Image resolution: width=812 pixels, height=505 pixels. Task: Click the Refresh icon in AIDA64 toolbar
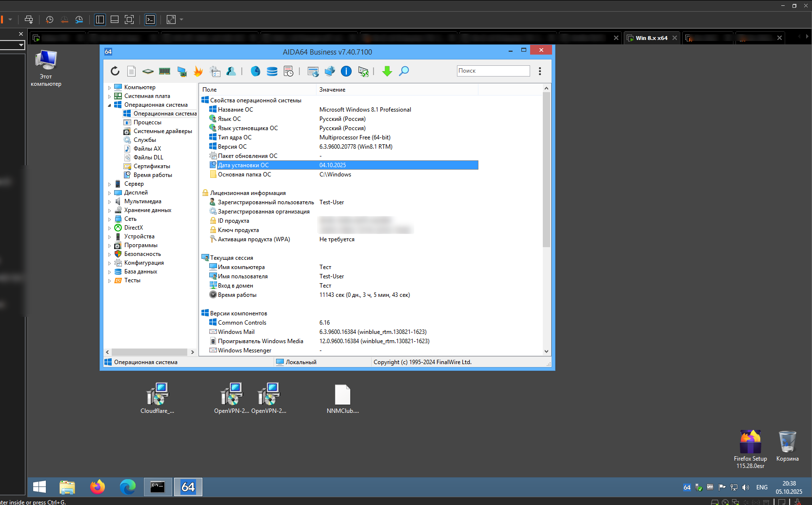pyautogui.click(x=115, y=71)
